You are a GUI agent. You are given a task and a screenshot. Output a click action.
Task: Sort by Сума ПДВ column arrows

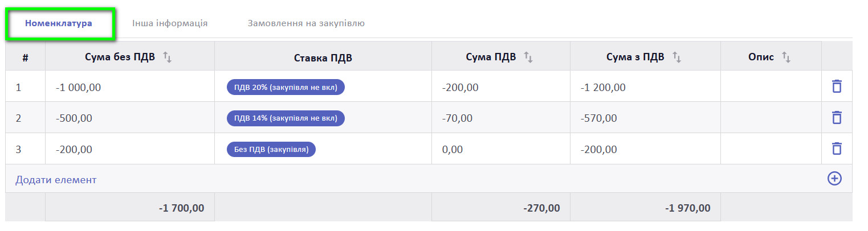point(528,57)
